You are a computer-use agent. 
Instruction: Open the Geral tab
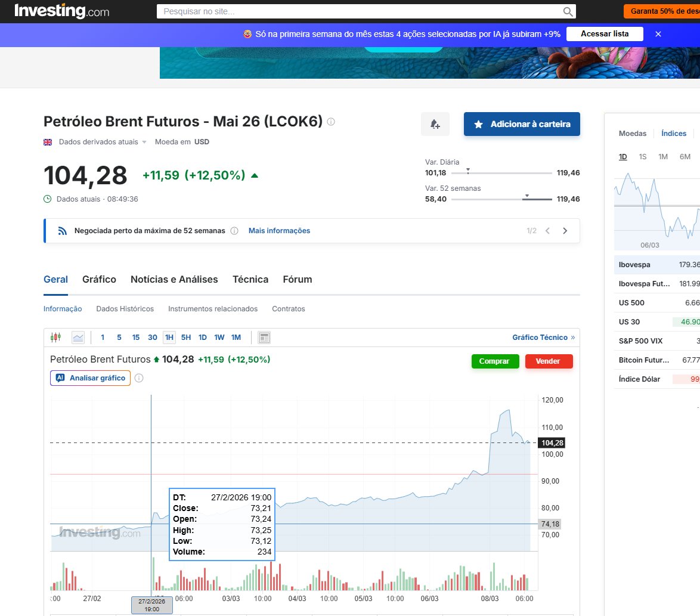(56, 280)
